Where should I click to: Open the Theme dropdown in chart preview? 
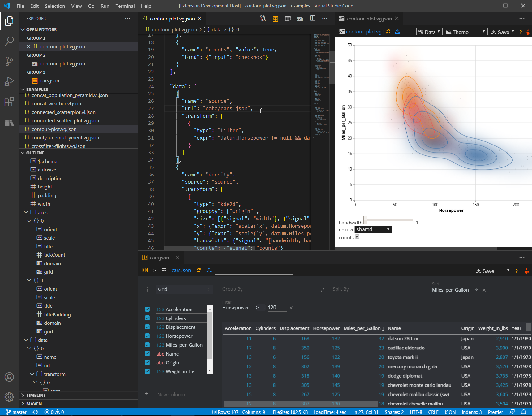pos(466,32)
